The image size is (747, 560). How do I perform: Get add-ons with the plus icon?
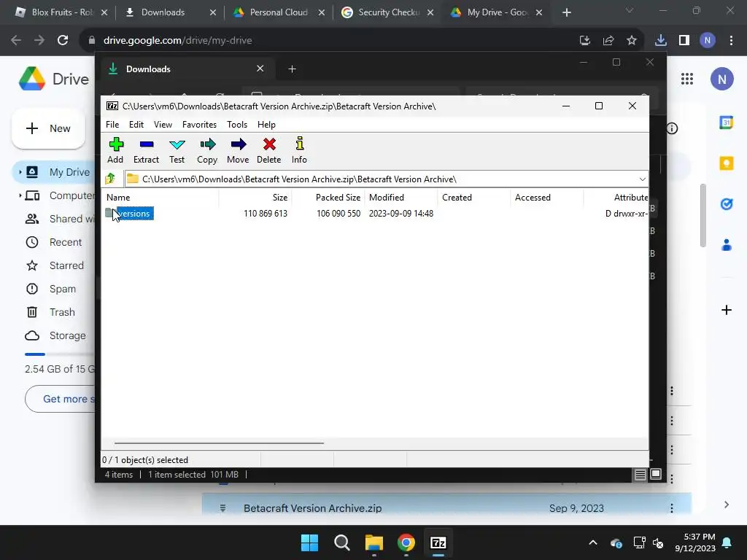click(x=727, y=310)
